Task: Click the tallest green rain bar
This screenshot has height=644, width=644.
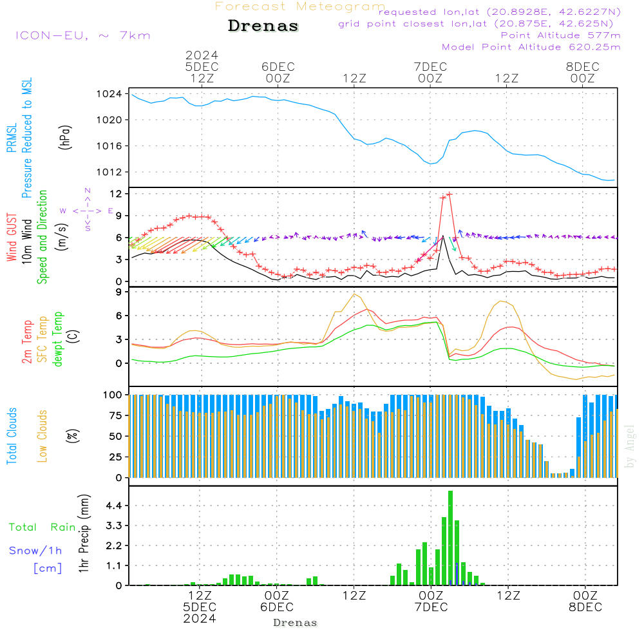Action: [x=451, y=538]
